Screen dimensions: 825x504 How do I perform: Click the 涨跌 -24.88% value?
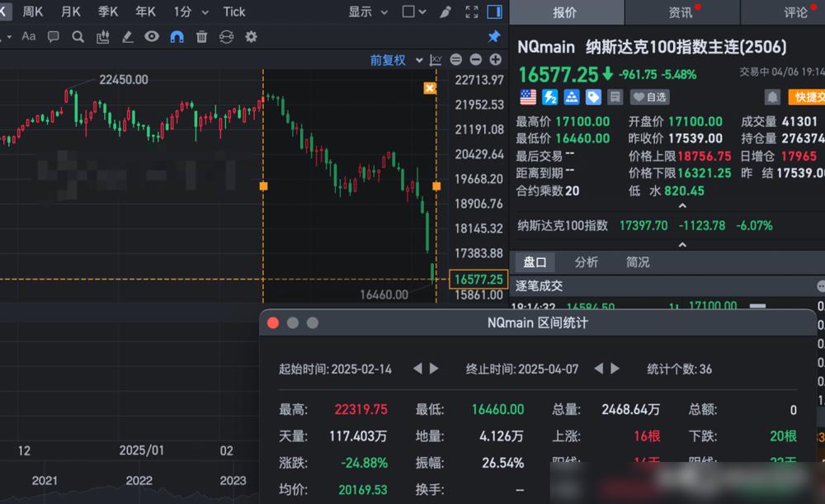[364, 463]
